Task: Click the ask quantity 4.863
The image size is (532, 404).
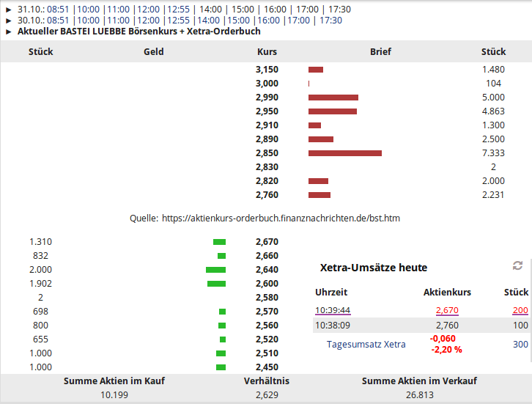Action: coord(493,111)
